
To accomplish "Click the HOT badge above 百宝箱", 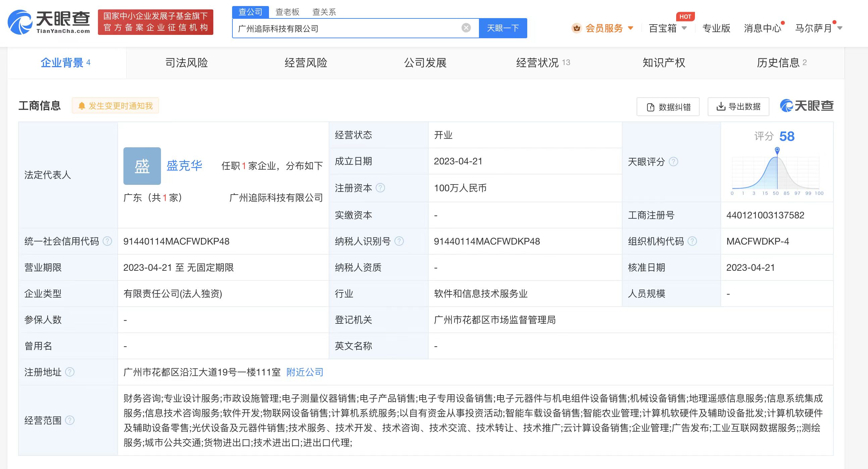I will pos(685,16).
